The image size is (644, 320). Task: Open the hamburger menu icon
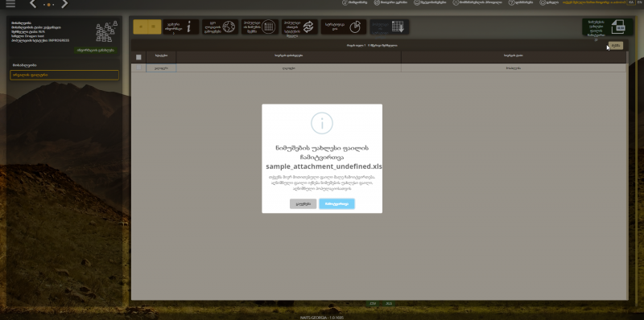(x=10, y=4)
